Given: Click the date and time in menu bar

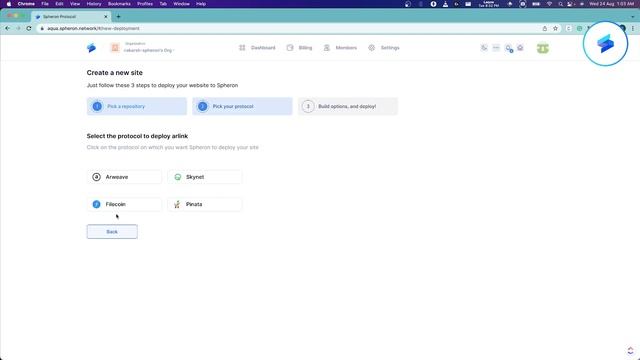Looking at the screenshot, I should coord(611,4).
